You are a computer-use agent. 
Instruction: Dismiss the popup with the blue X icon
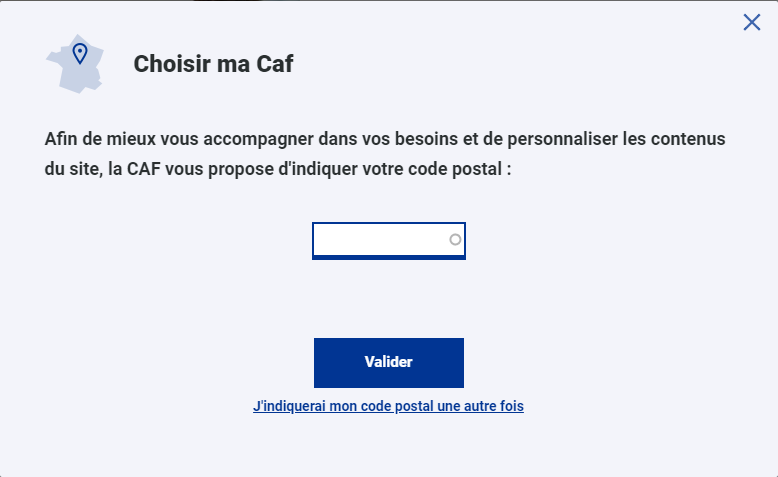752,22
